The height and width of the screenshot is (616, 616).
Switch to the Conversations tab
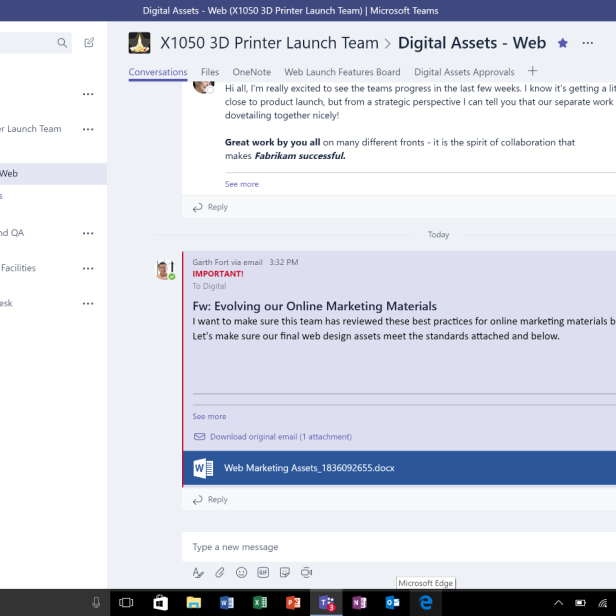[x=158, y=72]
